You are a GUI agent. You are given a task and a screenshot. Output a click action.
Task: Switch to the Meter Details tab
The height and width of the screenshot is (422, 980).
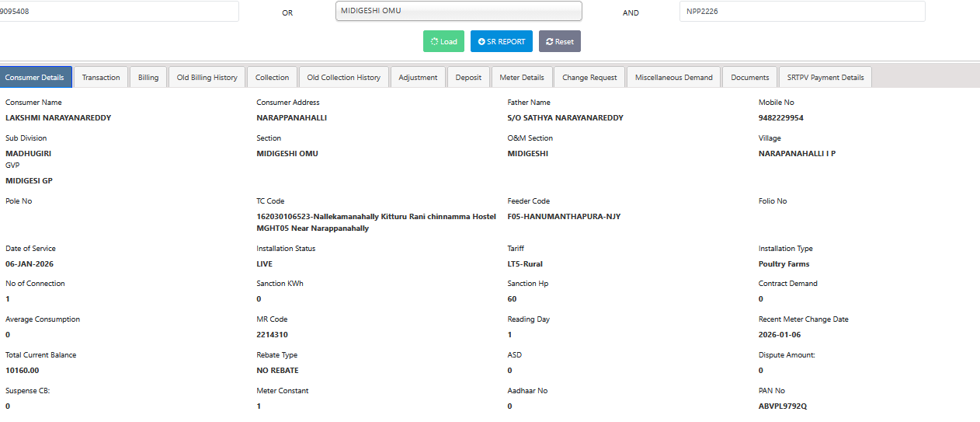point(522,77)
